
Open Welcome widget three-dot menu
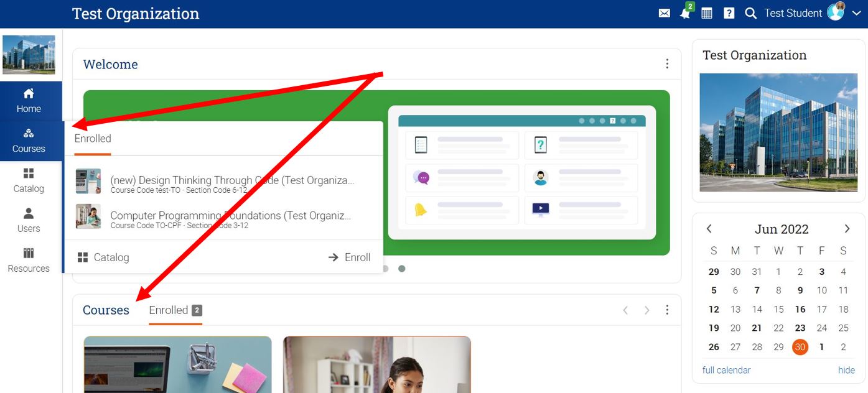667,64
